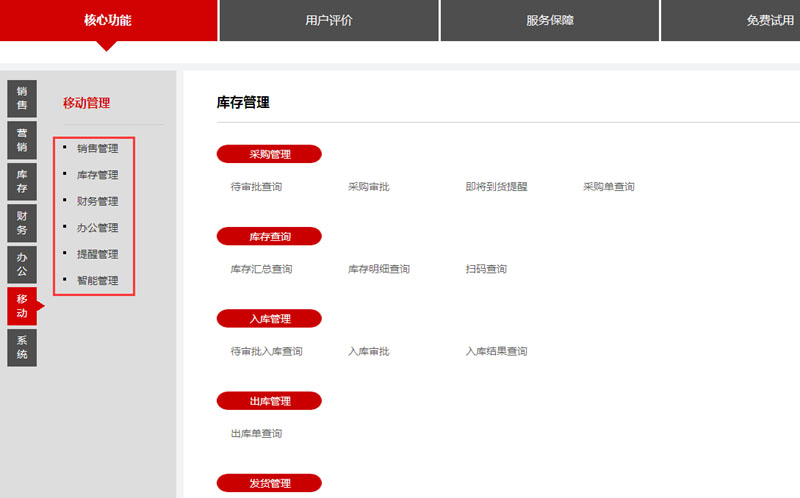Switch to the 核心功能 top tab

[x=108, y=20]
